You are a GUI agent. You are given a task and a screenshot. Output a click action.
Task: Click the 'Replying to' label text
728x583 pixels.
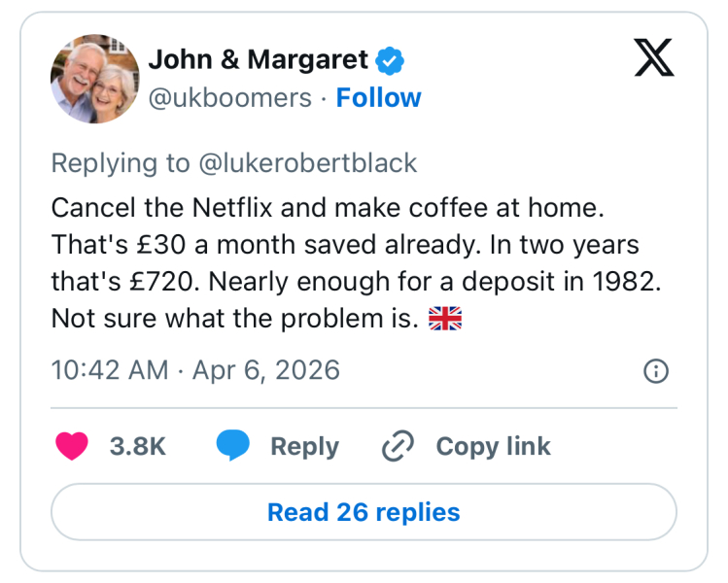tap(121, 163)
